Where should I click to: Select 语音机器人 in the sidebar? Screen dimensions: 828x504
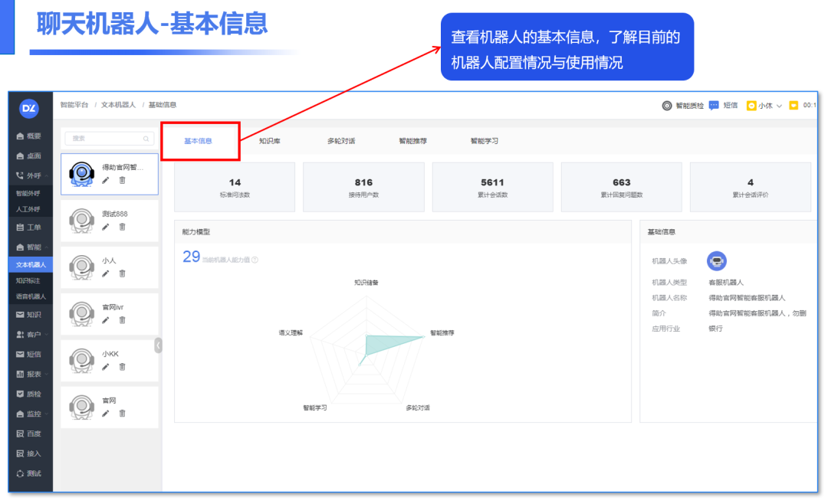click(31, 296)
